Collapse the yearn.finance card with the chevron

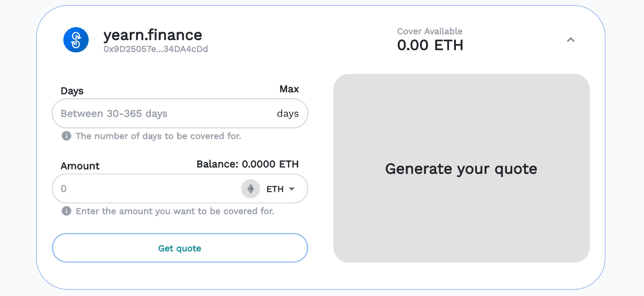(x=570, y=40)
